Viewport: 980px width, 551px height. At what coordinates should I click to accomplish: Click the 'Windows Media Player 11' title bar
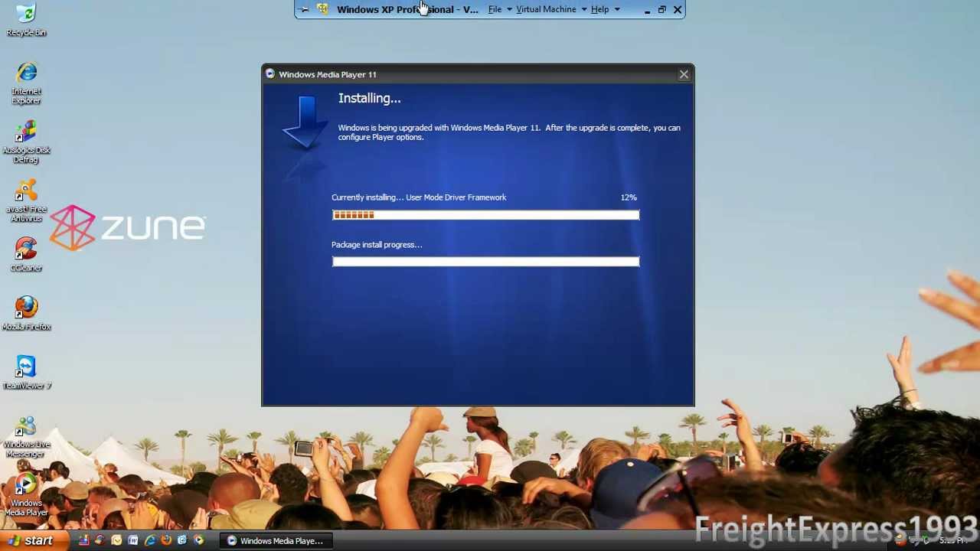[478, 74]
